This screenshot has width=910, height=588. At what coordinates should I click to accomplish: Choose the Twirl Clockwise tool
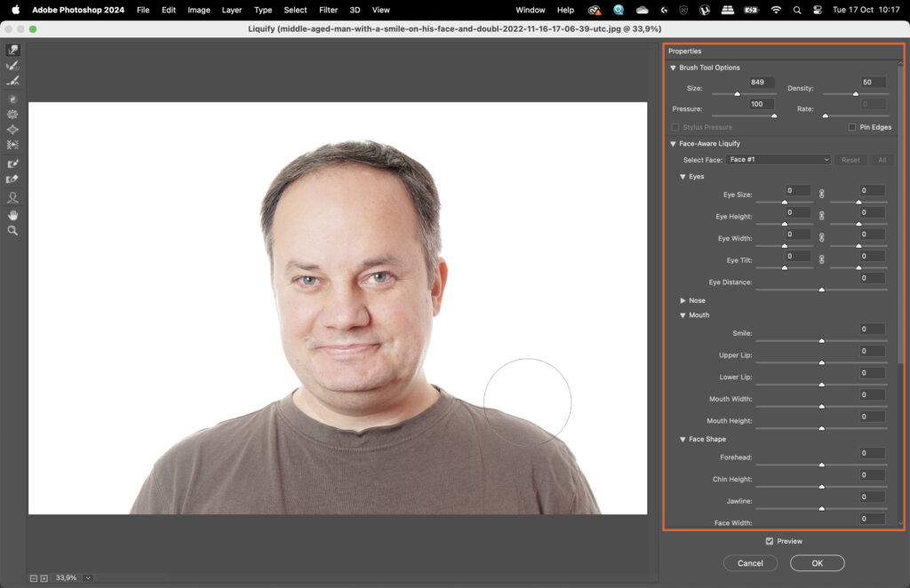click(x=12, y=99)
